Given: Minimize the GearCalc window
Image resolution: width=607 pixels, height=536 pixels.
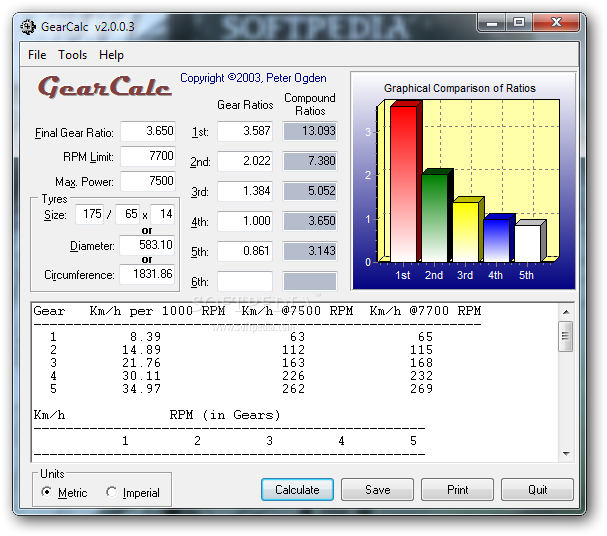Looking at the screenshot, I should pos(492,23).
